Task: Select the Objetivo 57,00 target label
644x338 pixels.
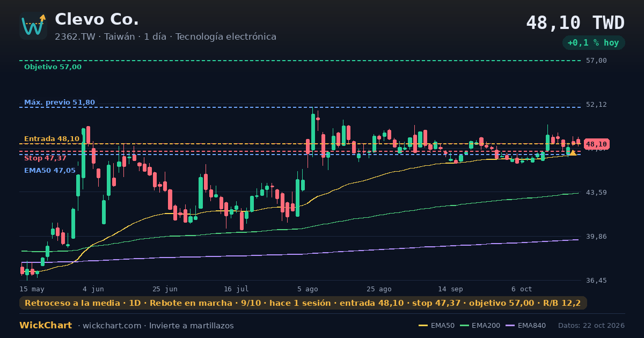Action: pos(53,67)
